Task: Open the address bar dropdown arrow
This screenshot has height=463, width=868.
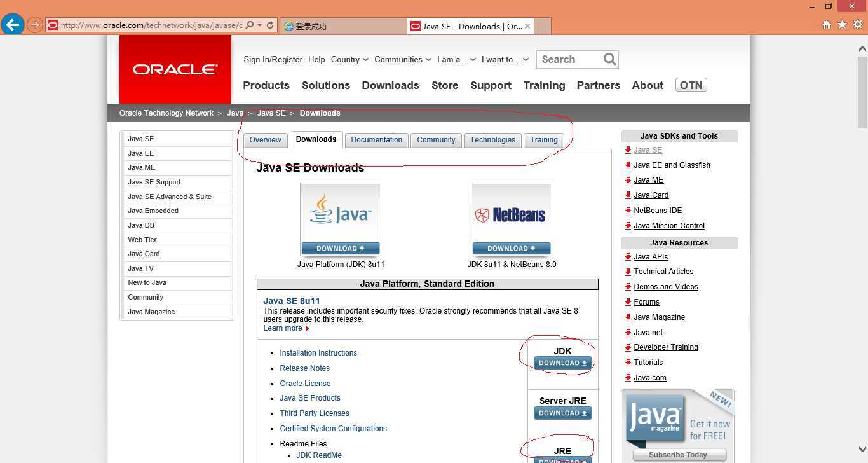Action: click(260, 25)
